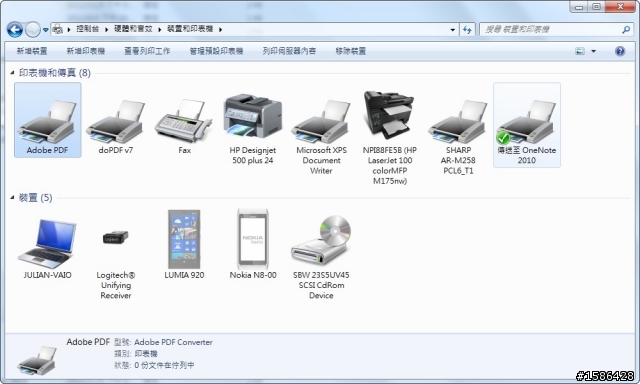Open the address bar history dropdown
640x384 pixels.
453,29
